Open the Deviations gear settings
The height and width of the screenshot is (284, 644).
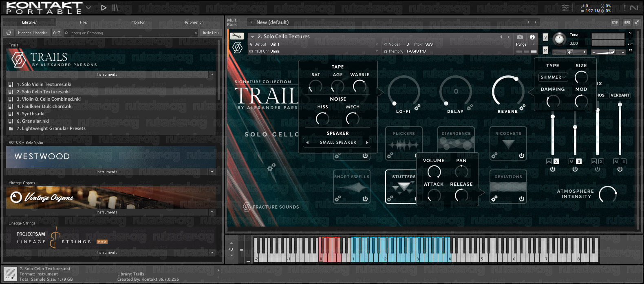click(494, 198)
